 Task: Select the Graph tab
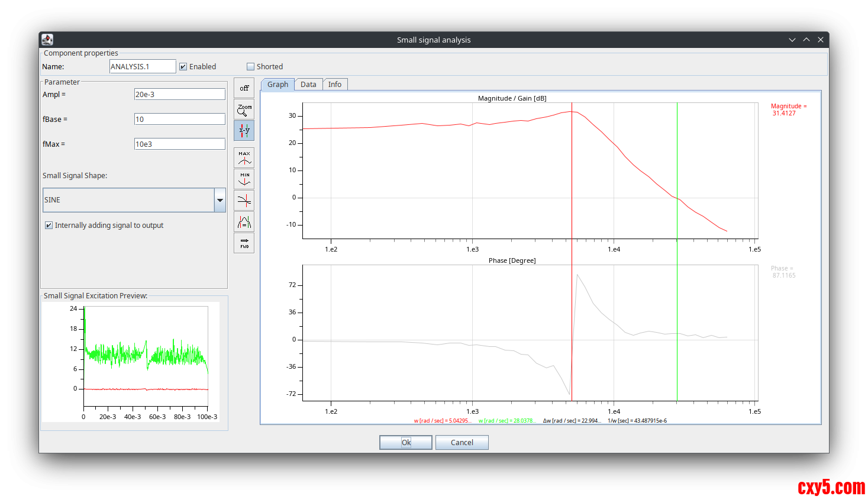point(277,85)
